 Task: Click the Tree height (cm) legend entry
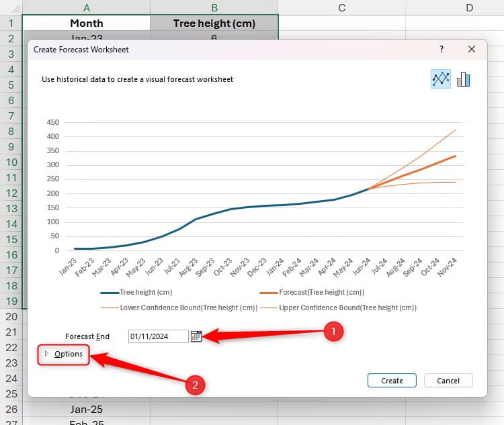pos(136,292)
